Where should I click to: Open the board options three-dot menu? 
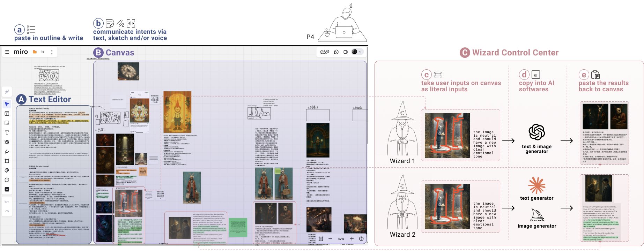point(52,52)
